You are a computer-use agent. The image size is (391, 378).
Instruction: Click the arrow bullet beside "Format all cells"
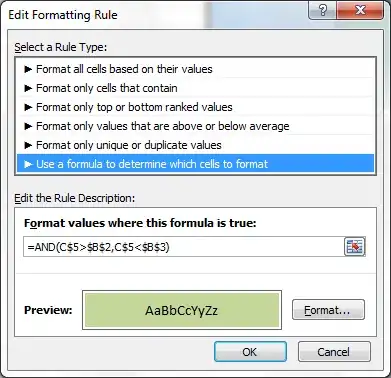[28, 69]
